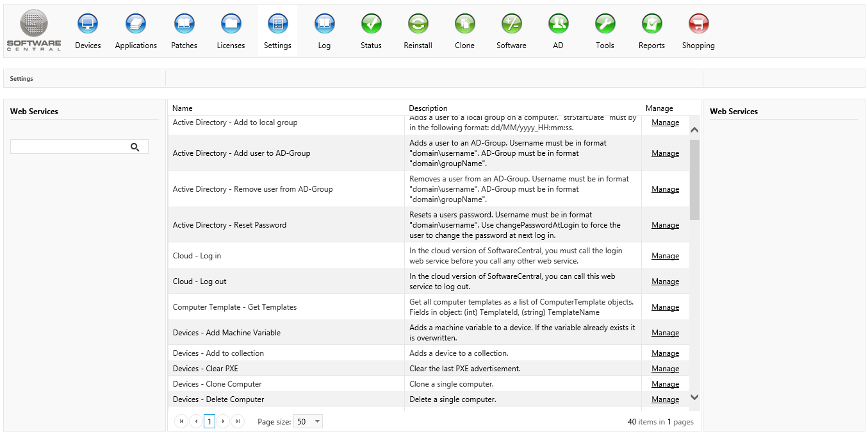
Task: Open the Devices section icon
Action: click(88, 24)
